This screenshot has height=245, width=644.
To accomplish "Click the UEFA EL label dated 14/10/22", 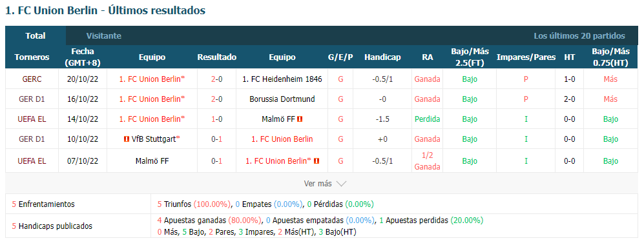I will tap(32, 119).
